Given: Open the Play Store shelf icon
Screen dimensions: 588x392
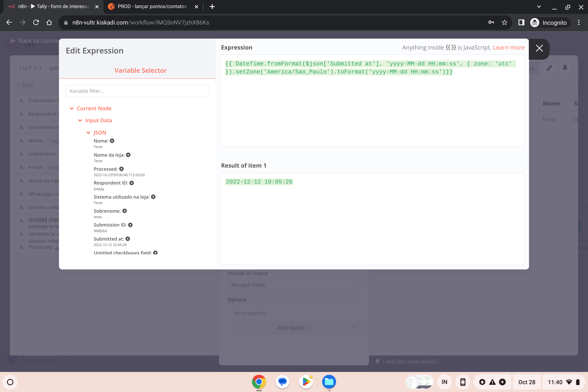Looking at the screenshot, I should tap(306, 382).
